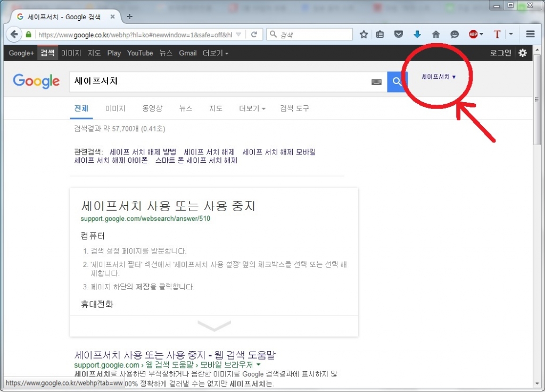Select YouTube in the Google navigation bar

tap(139, 53)
